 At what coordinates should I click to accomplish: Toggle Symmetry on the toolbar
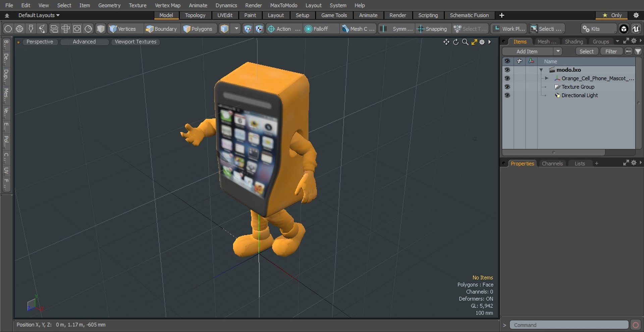click(x=397, y=29)
